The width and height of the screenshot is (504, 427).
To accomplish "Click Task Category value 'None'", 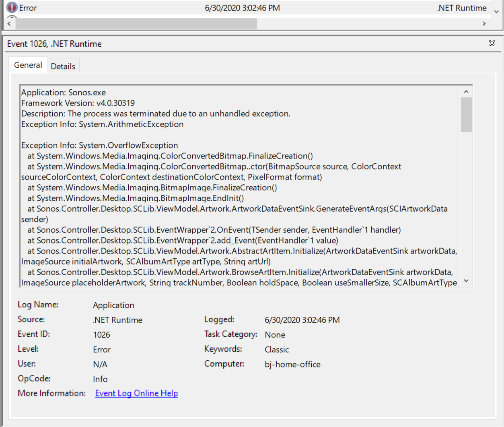I will tap(275, 335).
